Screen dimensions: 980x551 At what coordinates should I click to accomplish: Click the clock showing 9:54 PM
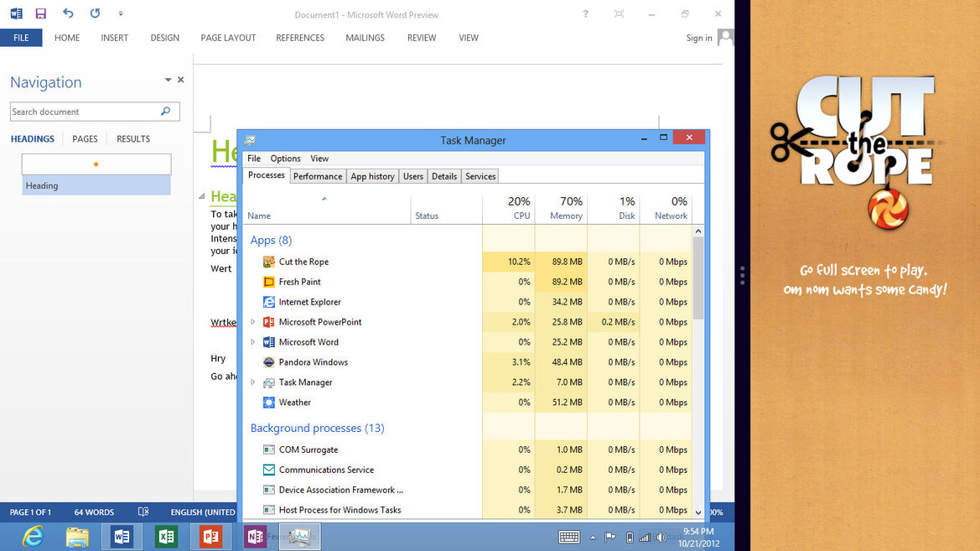(x=698, y=532)
